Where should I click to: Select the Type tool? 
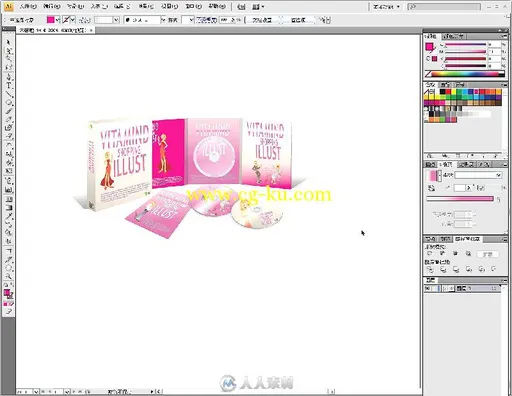point(8,86)
